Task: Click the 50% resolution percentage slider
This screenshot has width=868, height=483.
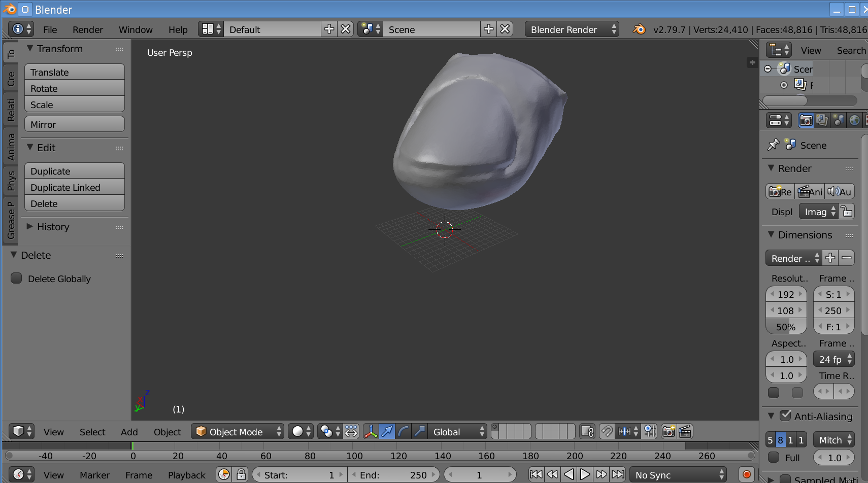Action: pyautogui.click(x=786, y=327)
